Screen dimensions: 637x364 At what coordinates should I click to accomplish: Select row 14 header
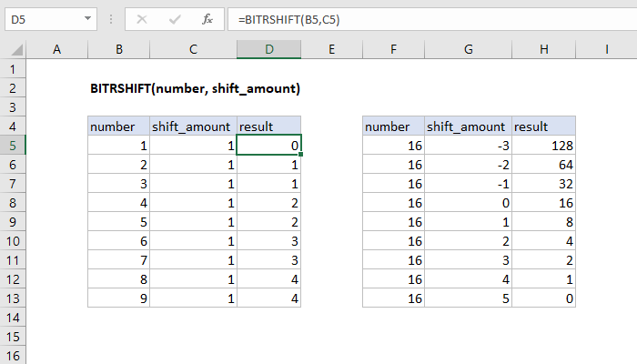tap(13, 318)
